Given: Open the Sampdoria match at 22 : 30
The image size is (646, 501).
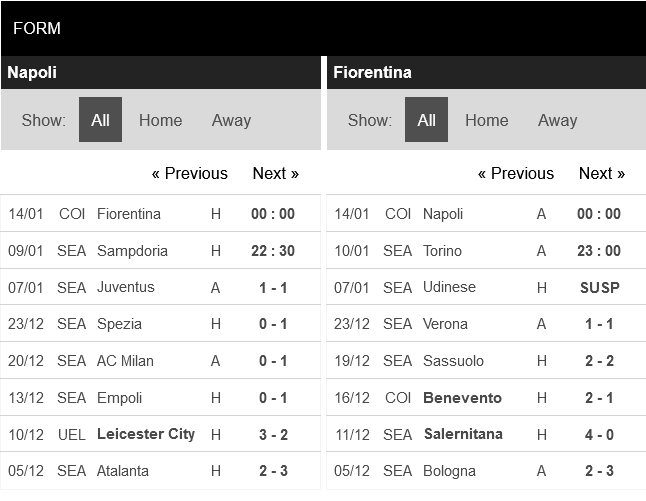Looking at the screenshot, I should click(x=273, y=251).
